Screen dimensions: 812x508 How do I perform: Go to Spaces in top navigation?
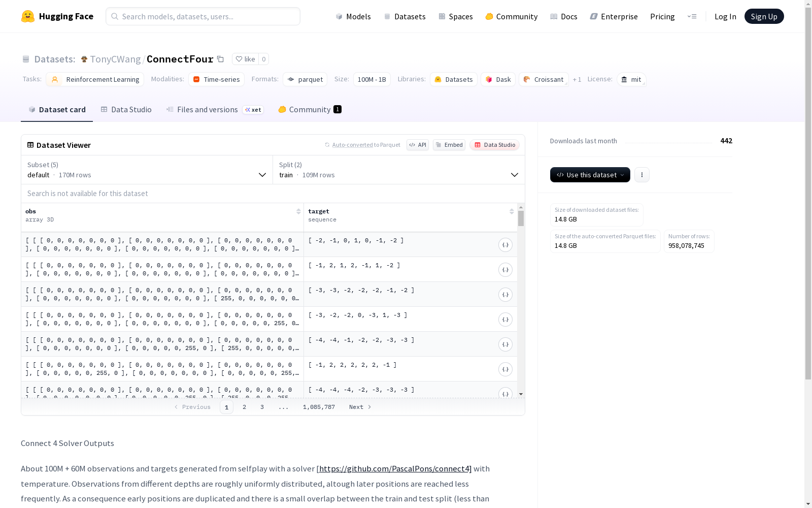[455, 16]
